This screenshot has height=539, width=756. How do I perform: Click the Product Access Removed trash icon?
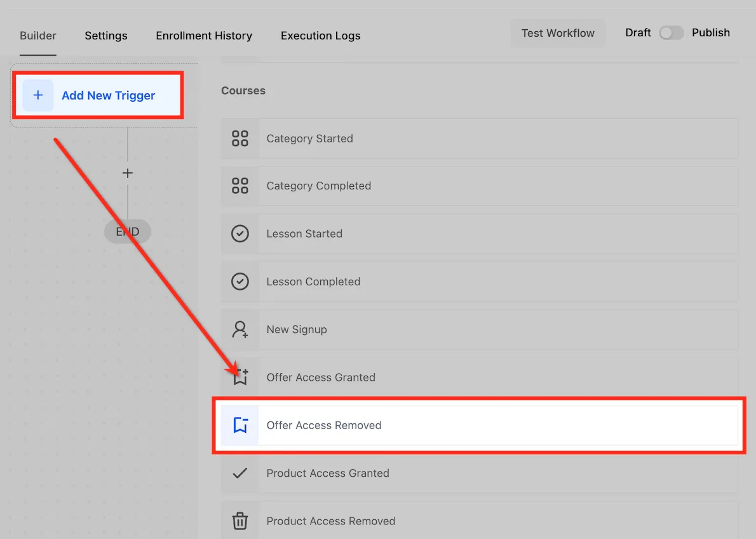240,521
